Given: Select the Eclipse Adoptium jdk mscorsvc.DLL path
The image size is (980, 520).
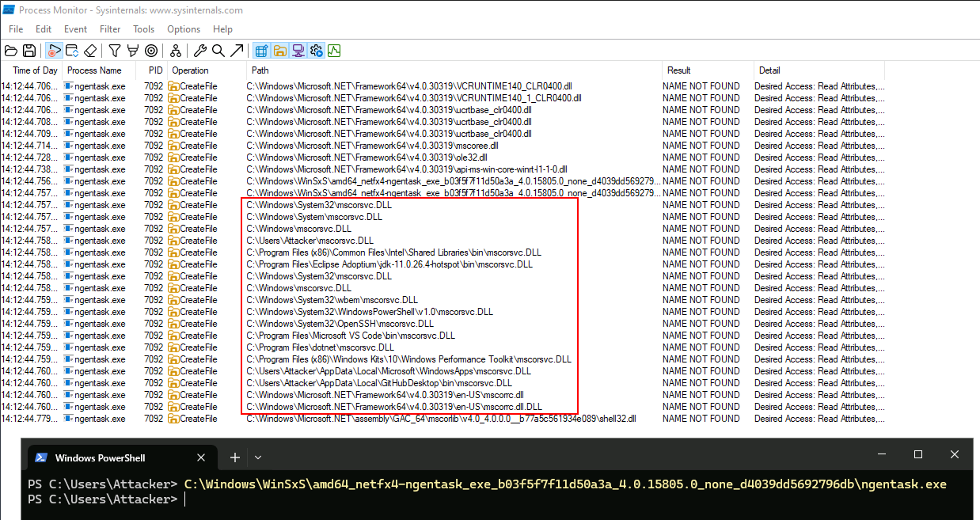Looking at the screenshot, I should click(x=389, y=264).
